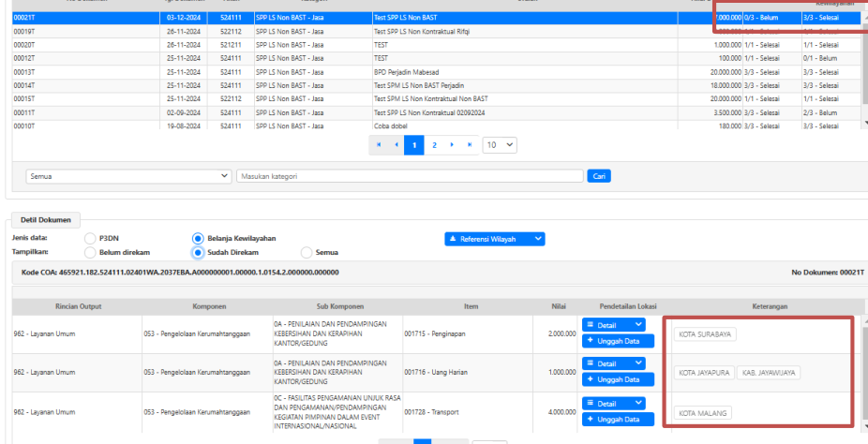Go to first page of document list
868x444 pixels.
380,145
